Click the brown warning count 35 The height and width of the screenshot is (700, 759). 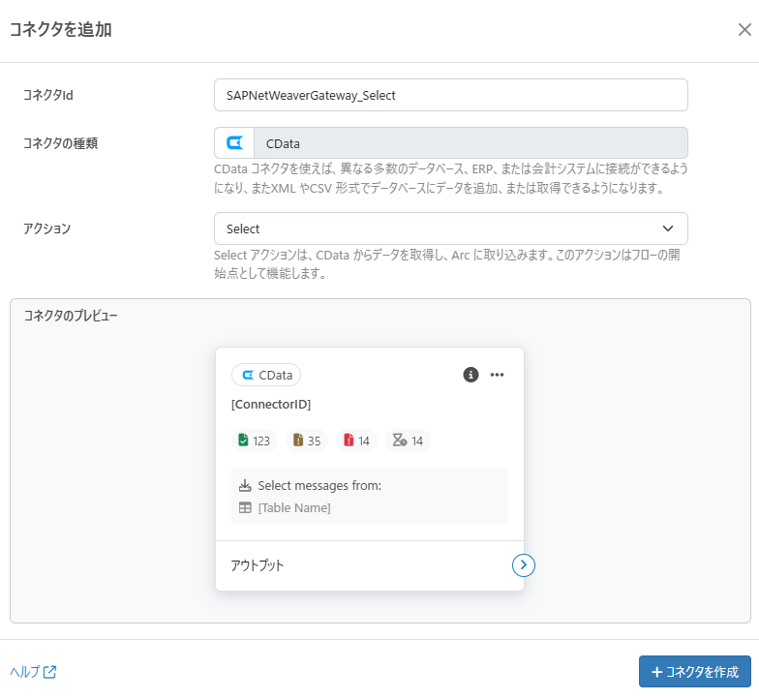[x=307, y=441]
